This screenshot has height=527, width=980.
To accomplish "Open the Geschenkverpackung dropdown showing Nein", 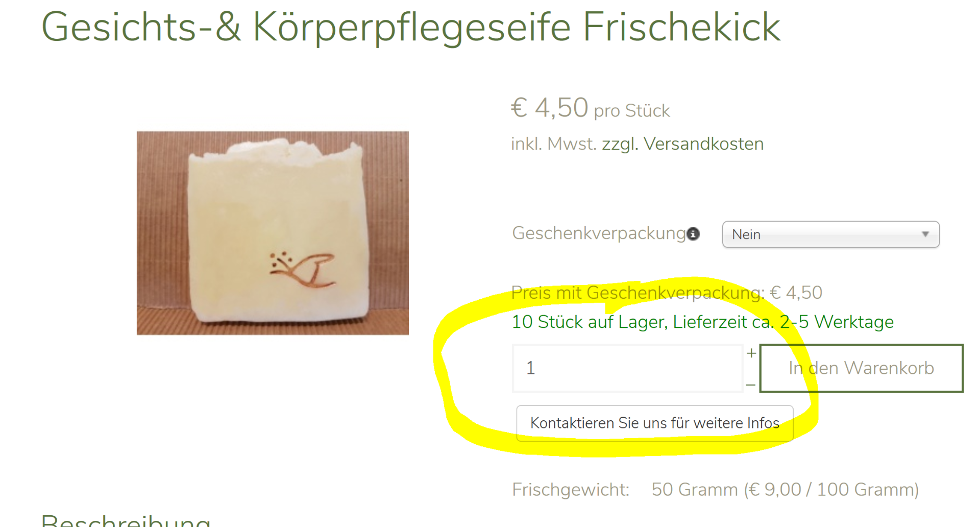I will (x=830, y=234).
